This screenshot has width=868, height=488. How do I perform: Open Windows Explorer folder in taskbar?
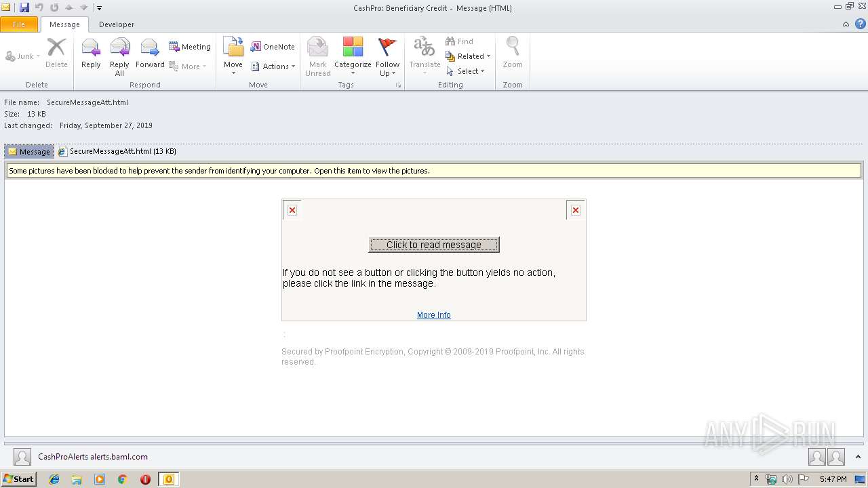77,479
